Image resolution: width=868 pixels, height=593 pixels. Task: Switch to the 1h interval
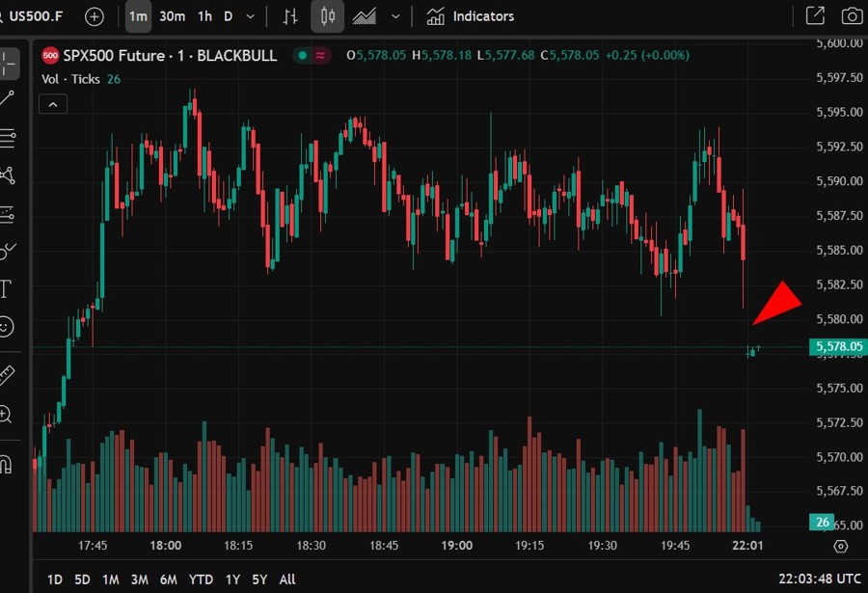(x=203, y=16)
